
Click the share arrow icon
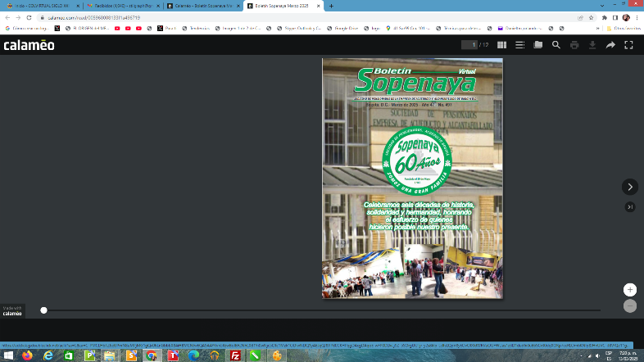(x=610, y=45)
